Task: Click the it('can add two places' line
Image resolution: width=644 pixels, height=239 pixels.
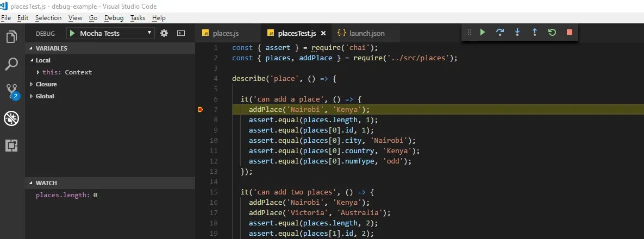Action: click(307, 192)
